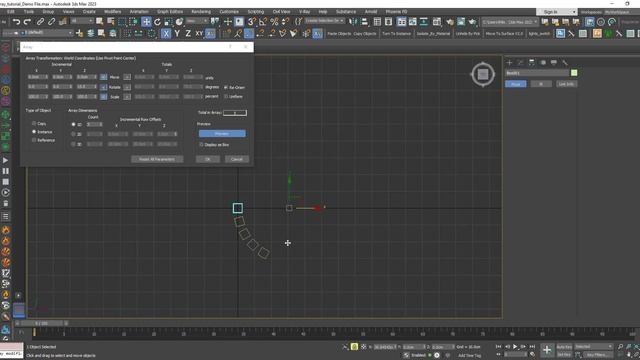Open the Render Setup teapot icon
Image resolution: width=640 pixels, height=360 pixels.
pos(450,22)
